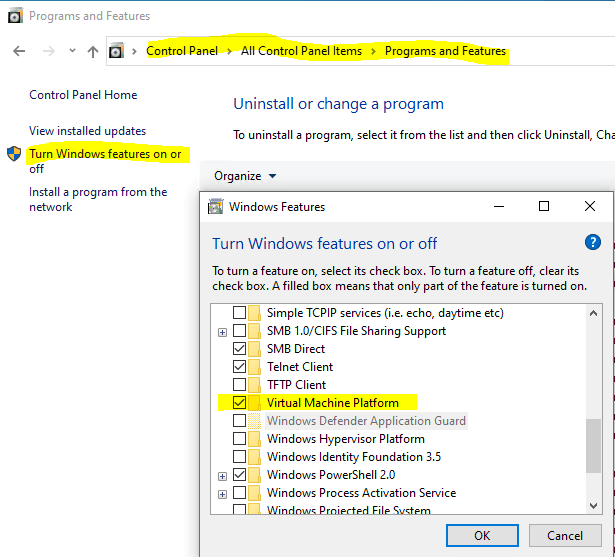
Task: Select Windows Hypervisor Platform feature name
Action: pos(346,439)
